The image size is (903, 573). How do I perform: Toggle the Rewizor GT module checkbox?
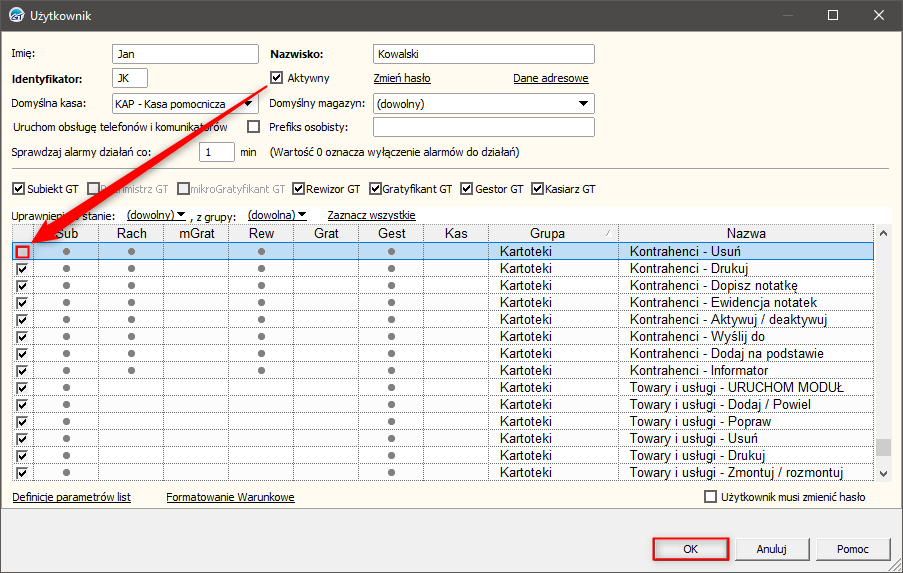[x=298, y=189]
